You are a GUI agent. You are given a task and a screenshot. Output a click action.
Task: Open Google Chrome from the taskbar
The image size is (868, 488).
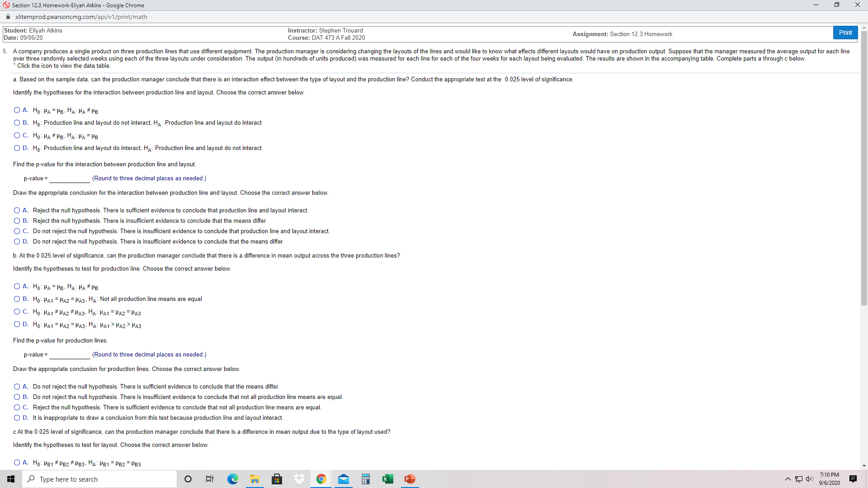point(321,479)
